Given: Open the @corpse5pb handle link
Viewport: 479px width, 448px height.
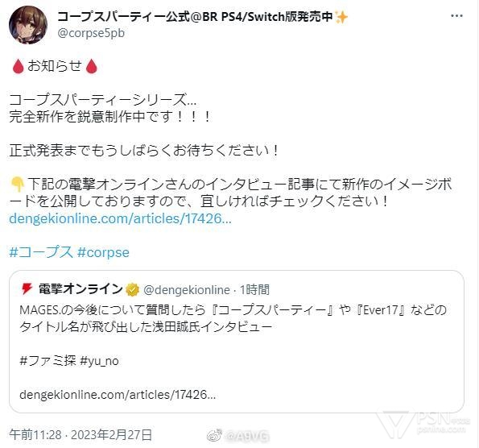Looking at the screenshot, I should coord(91,33).
